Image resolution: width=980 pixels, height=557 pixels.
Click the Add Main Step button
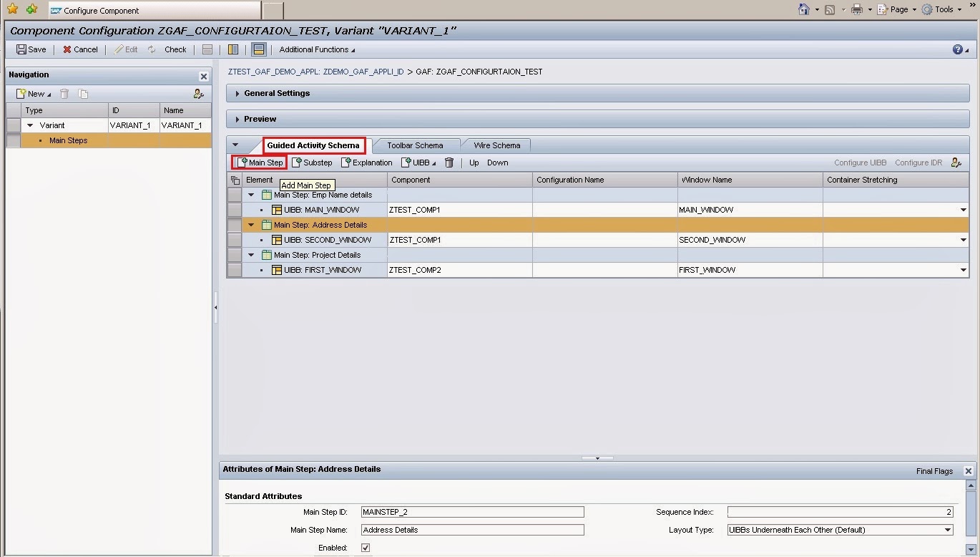click(260, 163)
